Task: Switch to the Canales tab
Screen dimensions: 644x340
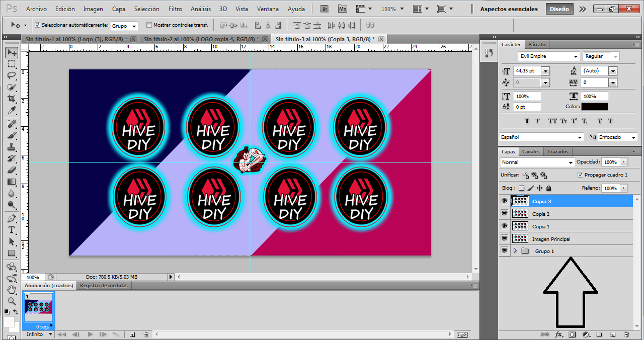Action: pyautogui.click(x=531, y=151)
